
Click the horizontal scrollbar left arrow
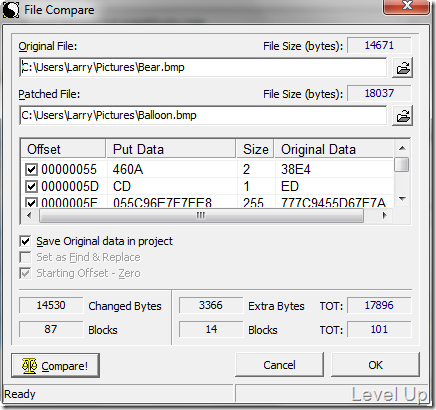point(29,215)
